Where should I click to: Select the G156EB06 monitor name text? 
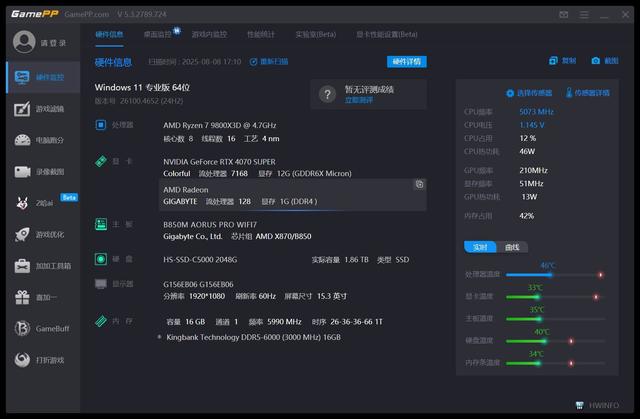pos(198,284)
